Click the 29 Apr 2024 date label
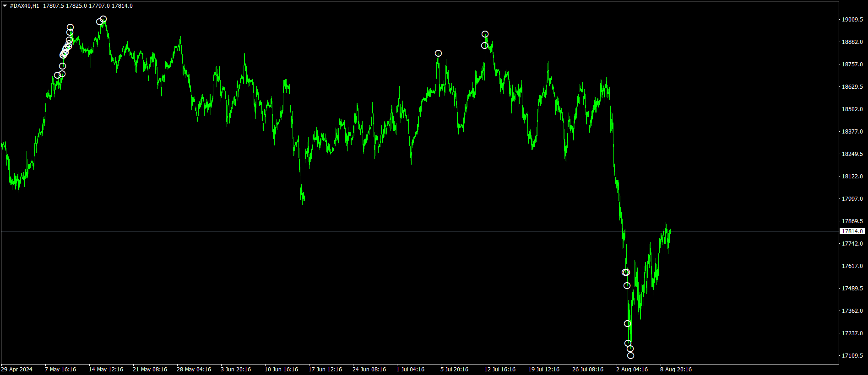The image size is (868, 375). click(x=17, y=370)
